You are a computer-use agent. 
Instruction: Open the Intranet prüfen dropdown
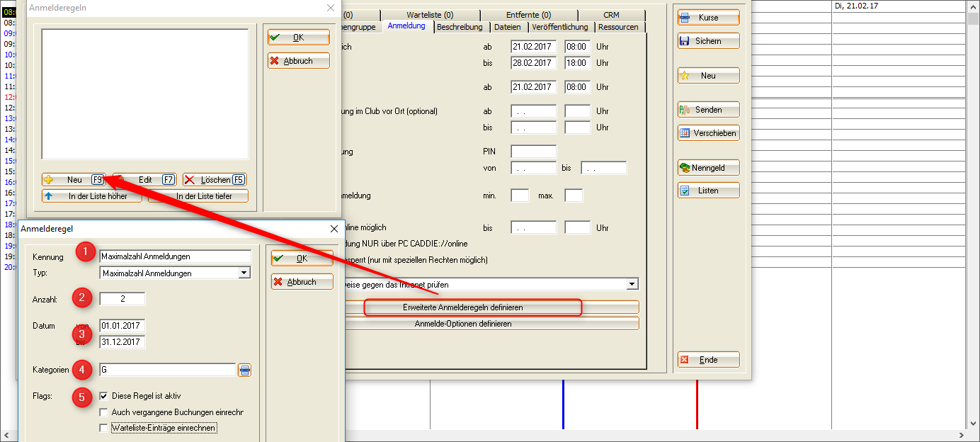[632, 285]
